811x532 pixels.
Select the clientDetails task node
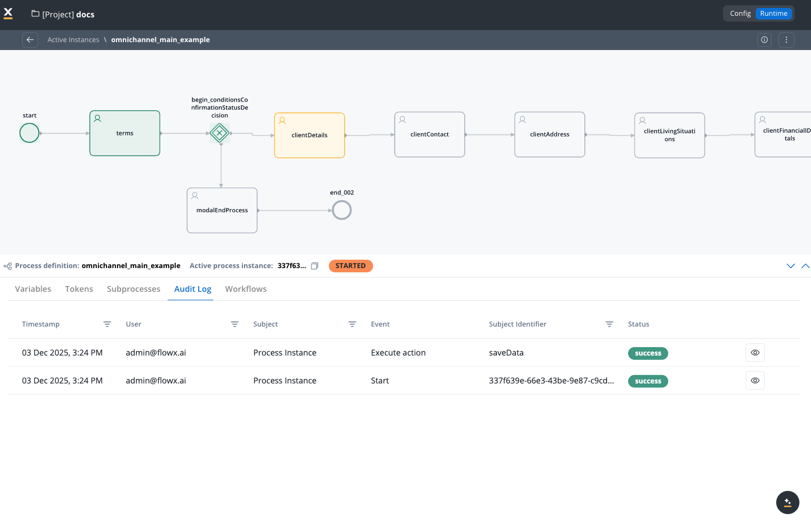point(309,135)
